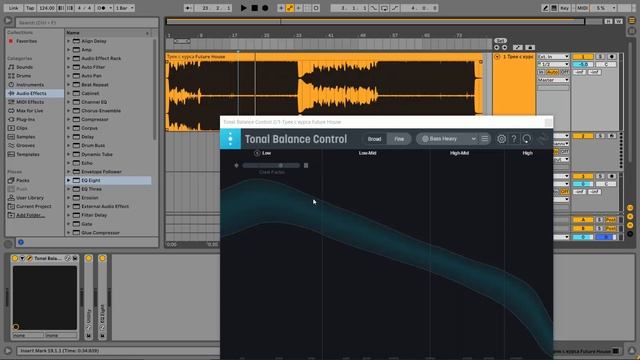This screenshot has height=360, width=640.
Task: Select the Drums category
Action: 23,76
